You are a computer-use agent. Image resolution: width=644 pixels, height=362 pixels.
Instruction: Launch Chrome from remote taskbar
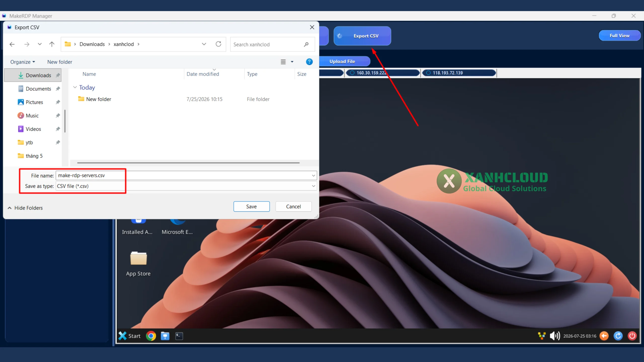151,336
